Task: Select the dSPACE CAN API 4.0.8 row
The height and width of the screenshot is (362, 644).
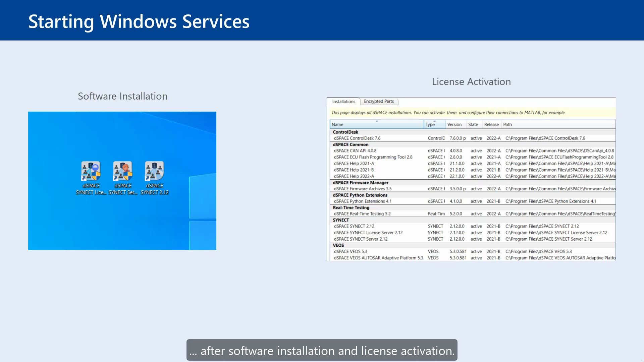Action: [473, 151]
